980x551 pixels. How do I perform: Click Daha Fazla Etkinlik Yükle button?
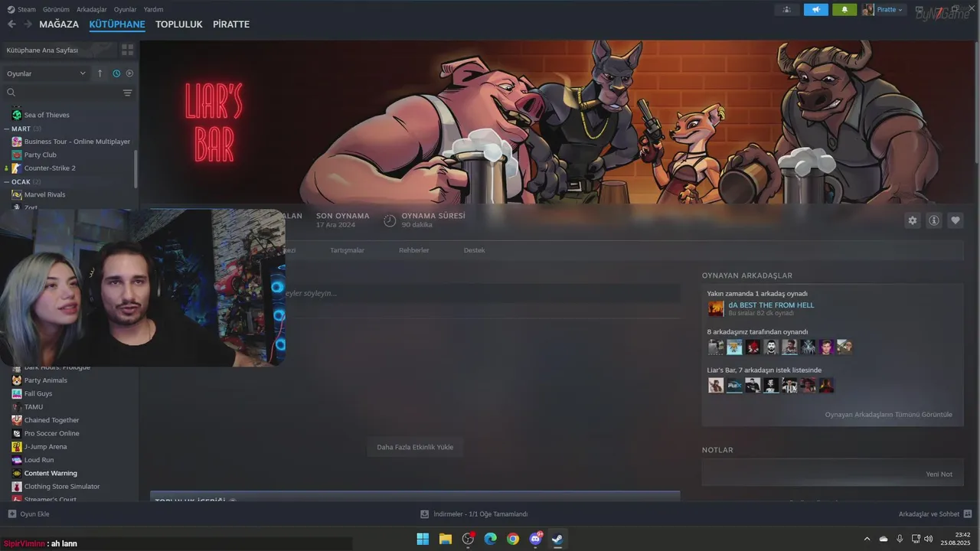tap(415, 447)
